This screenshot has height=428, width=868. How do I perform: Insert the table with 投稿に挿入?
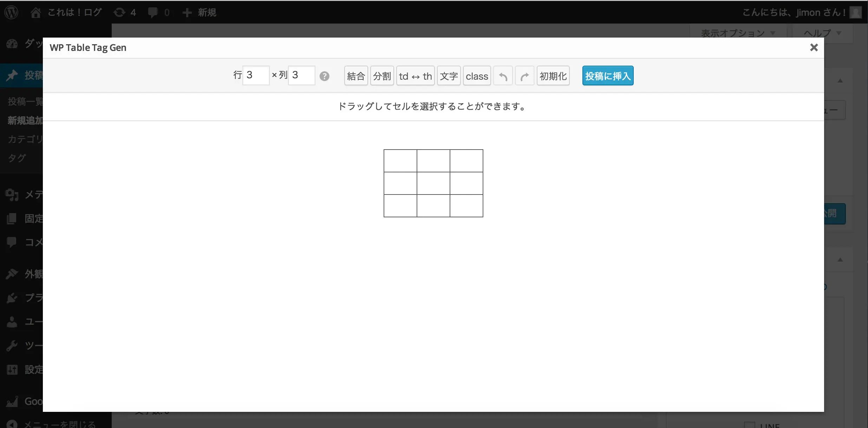point(608,75)
